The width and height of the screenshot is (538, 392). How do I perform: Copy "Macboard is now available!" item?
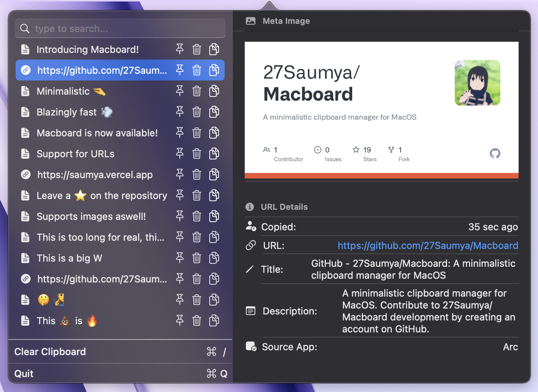tap(214, 133)
